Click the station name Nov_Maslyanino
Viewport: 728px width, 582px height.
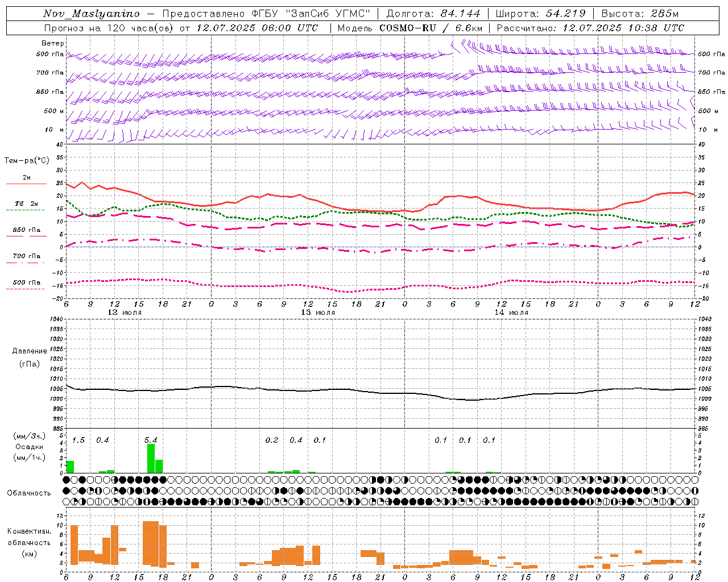pos(92,14)
